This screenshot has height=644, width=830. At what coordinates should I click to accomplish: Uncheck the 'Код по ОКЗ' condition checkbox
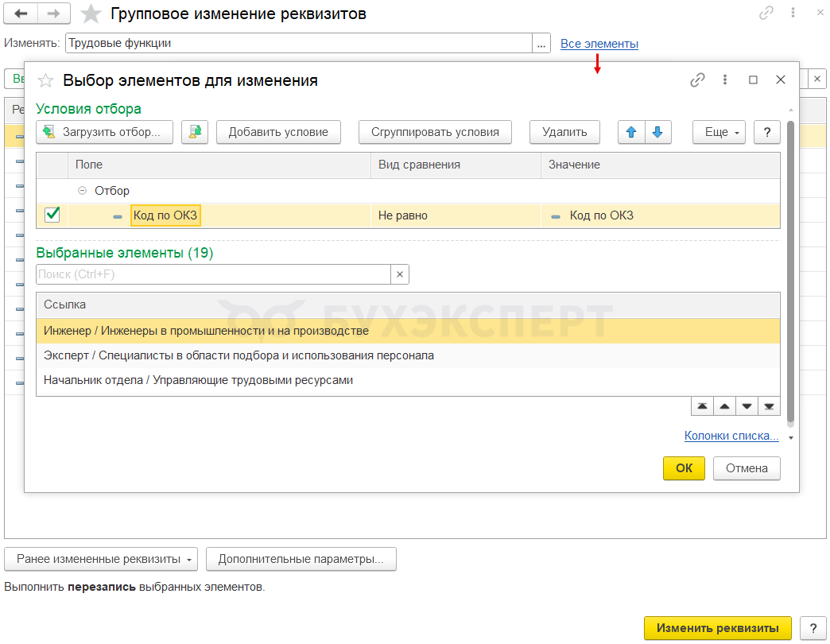click(x=52, y=215)
